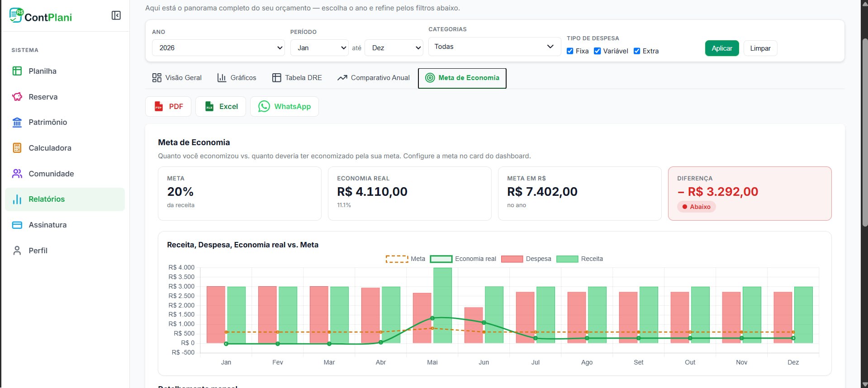Screen dimensions: 868x388
Task: Toggle the Receita legend swatch
Action: [x=567, y=259]
